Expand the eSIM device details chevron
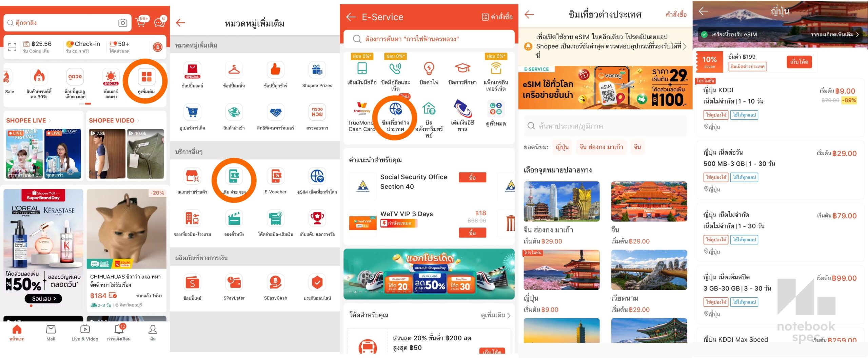 (857, 35)
